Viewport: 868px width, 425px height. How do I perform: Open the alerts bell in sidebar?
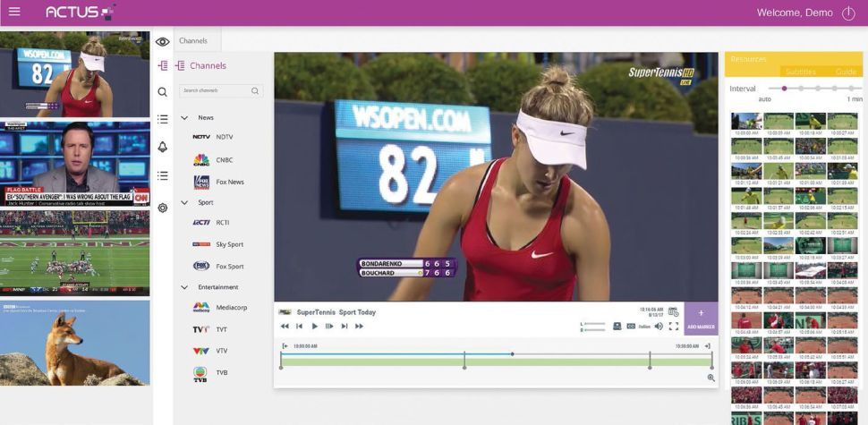tap(162, 147)
